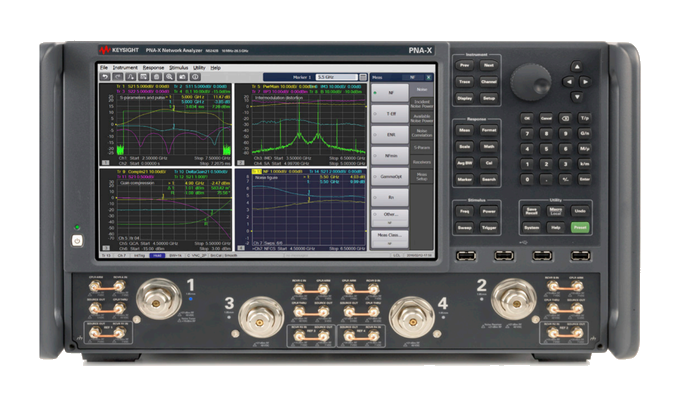Push the hardware down arrow key

pos(577,96)
